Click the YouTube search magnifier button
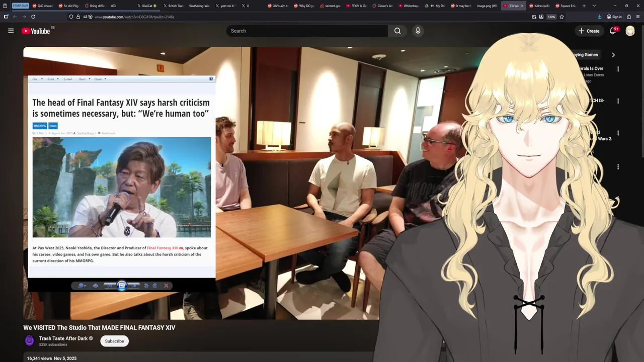 (397, 31)
